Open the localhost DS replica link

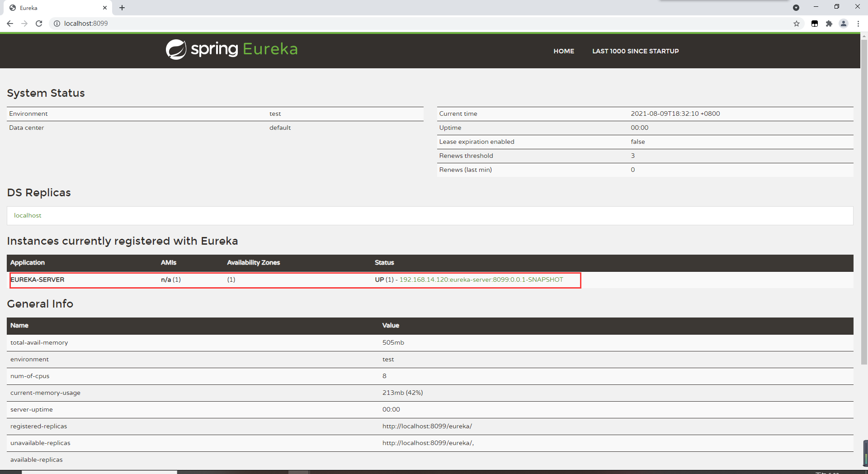tap(28, 215)
